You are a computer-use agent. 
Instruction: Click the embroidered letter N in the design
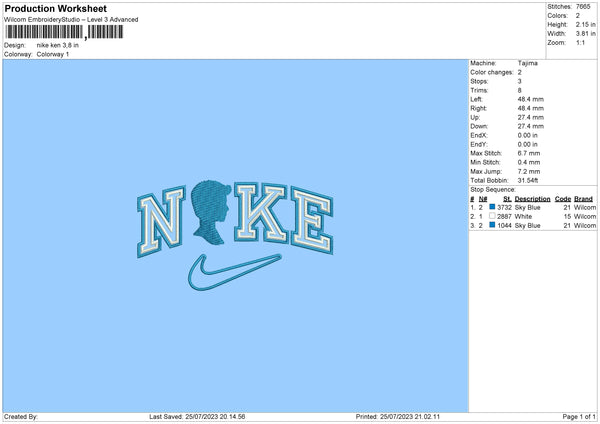pyautogui.click(x=161, y=221)
